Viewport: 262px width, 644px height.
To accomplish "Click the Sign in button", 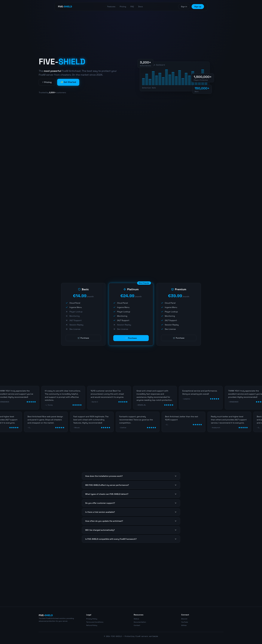I will click(x=184, y=7).
